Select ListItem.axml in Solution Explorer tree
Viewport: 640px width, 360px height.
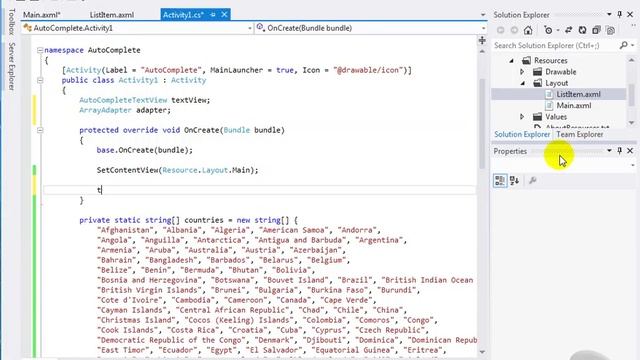pos(578,94)
